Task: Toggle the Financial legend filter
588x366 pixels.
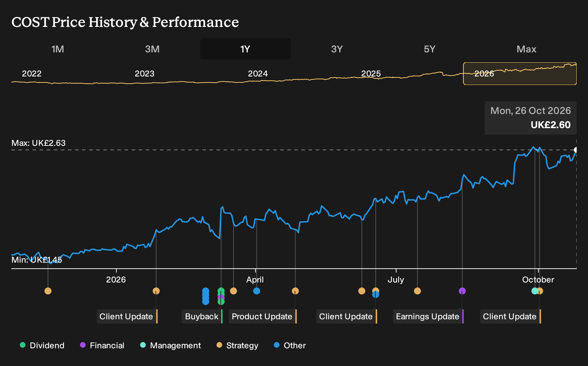Action: point(102,345)
